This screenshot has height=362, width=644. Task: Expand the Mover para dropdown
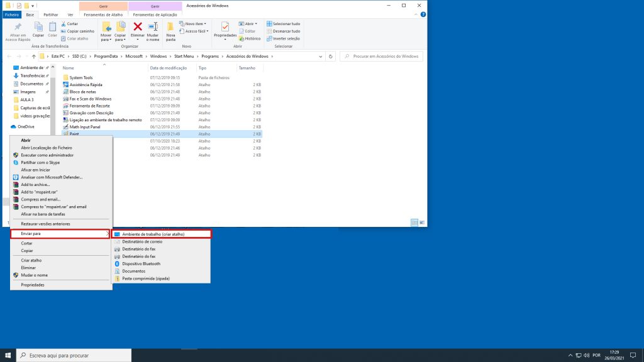[x=106, y=38]
